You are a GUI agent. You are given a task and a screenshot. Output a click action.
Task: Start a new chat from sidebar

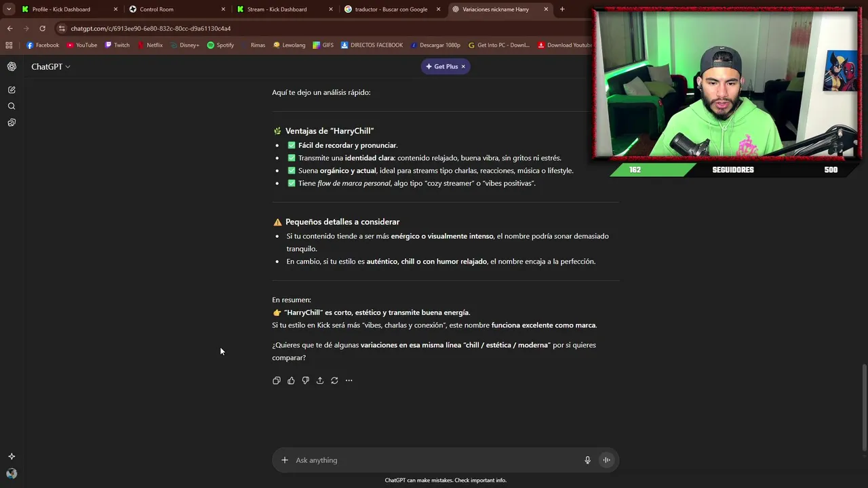pos(12,89)
